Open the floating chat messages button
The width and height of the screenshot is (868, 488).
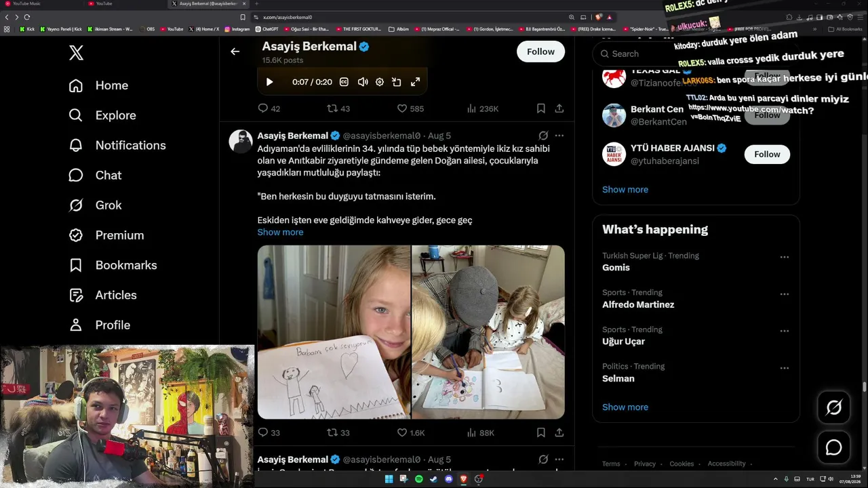click(x=833, y=447)
